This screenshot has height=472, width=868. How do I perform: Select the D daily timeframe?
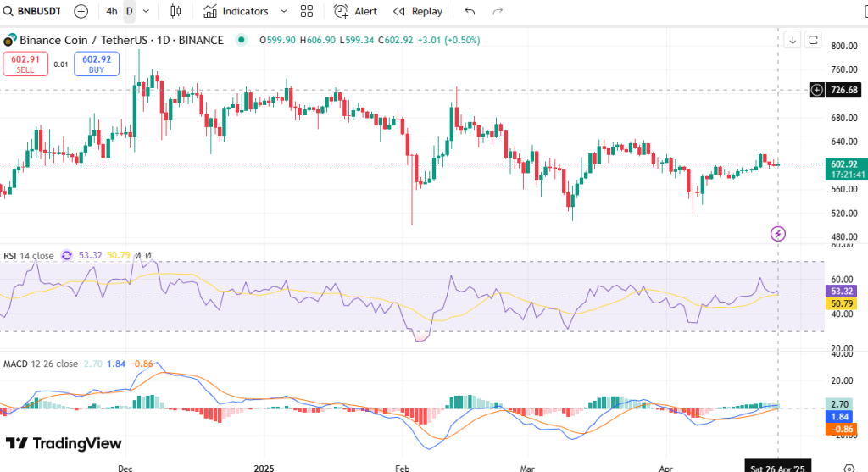click(x=129, y=11)
